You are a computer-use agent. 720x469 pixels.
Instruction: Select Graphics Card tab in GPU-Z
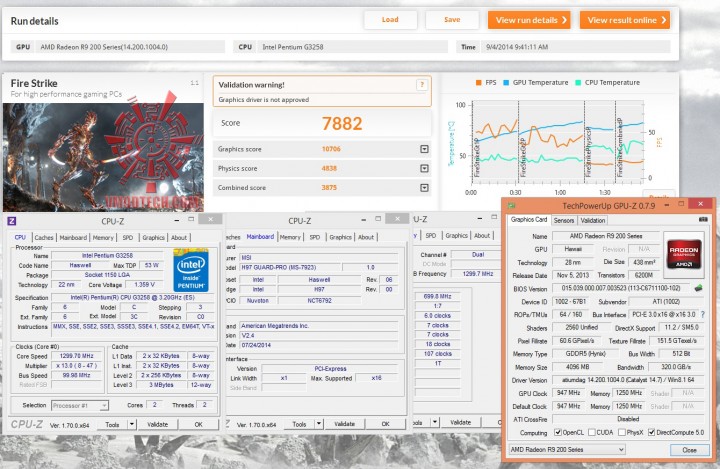[529, 220]
